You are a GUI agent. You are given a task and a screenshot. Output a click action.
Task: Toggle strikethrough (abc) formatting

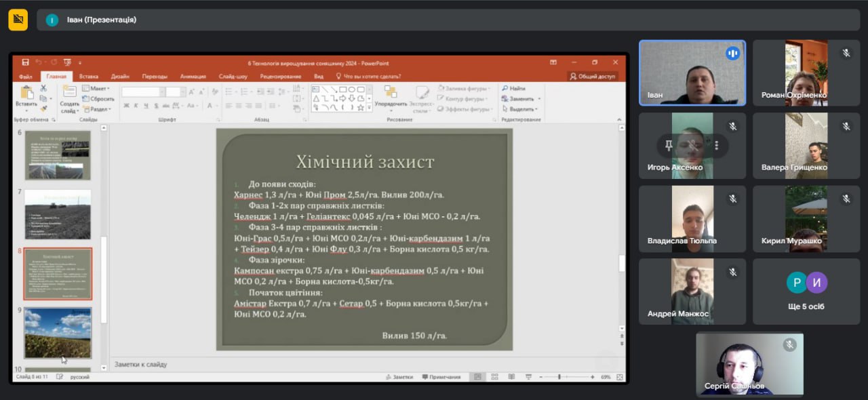[x=165, y=106]
